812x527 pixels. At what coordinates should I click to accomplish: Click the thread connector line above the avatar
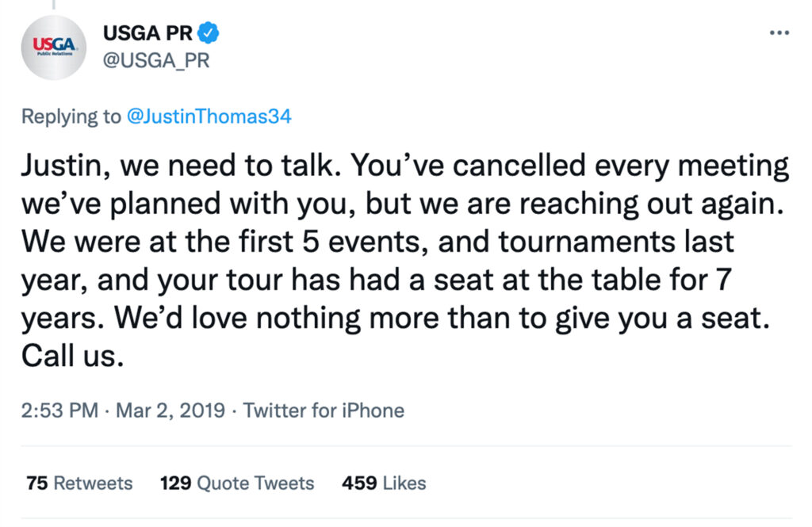tap(53, 5)
